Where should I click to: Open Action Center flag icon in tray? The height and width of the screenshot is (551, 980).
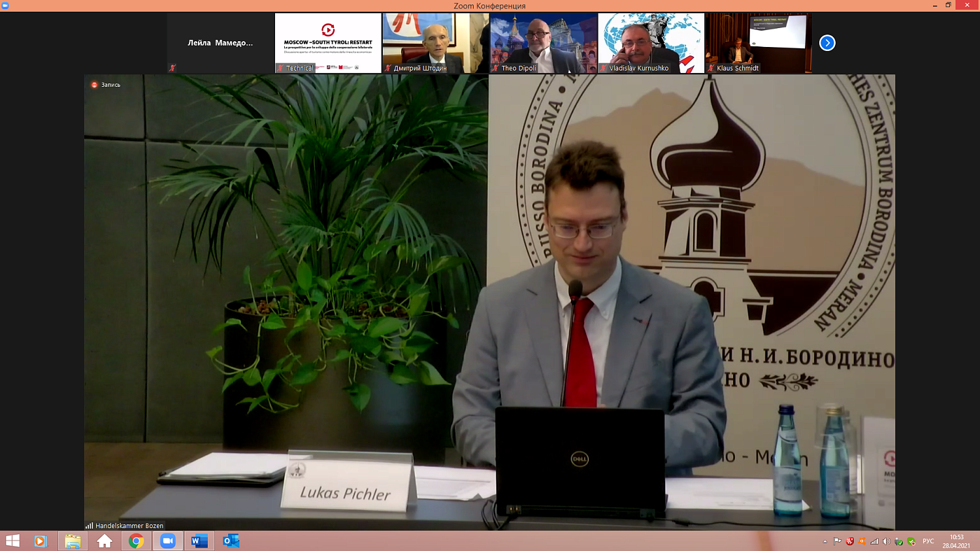click(838, 541)
